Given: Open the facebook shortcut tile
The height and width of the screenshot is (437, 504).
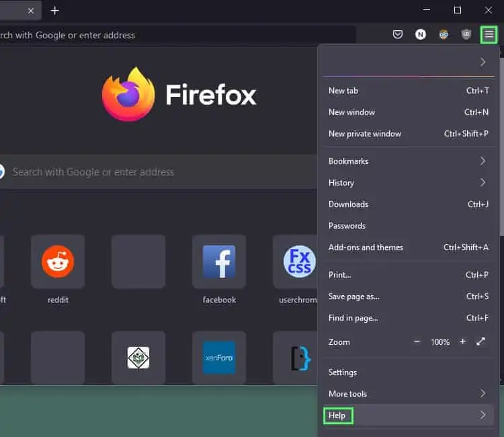Looking at the screenshot, I should tap(219, 262).
